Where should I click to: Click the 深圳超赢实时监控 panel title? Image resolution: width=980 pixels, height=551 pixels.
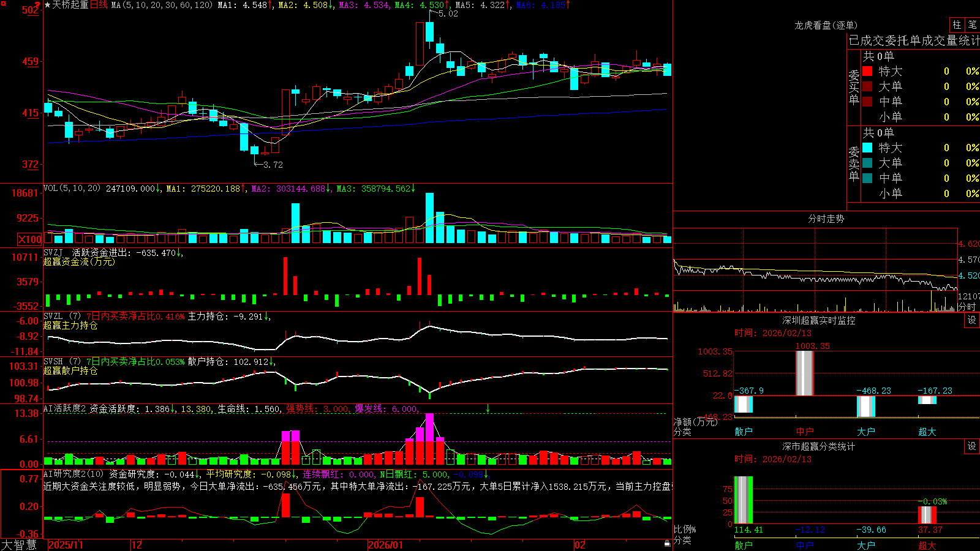819,320
